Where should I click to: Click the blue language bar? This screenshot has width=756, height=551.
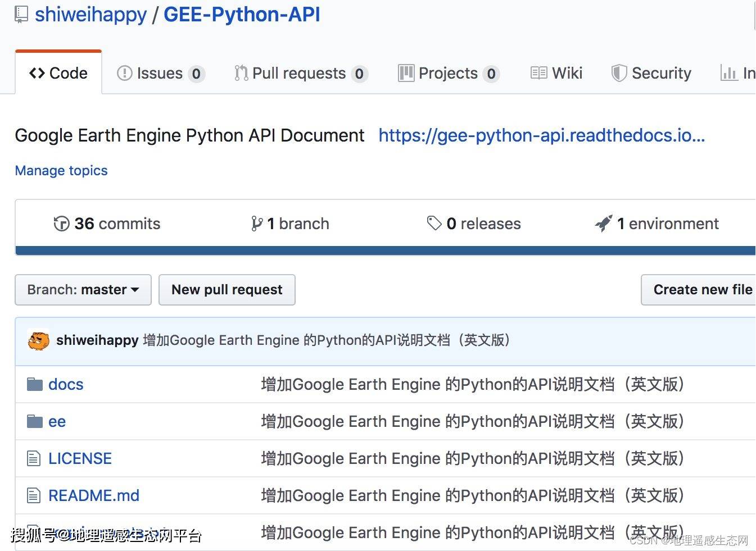(386, 251)
